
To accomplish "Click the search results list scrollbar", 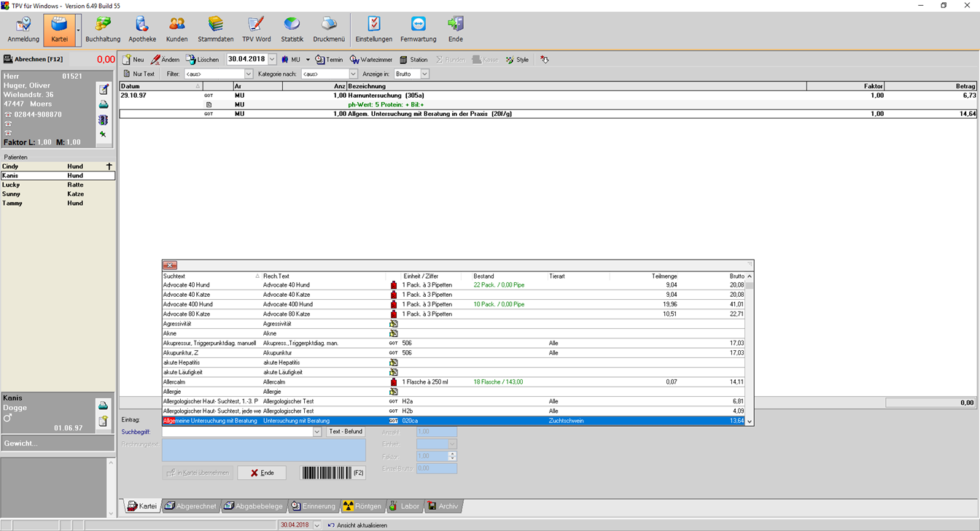I will [x=750, y=350].
